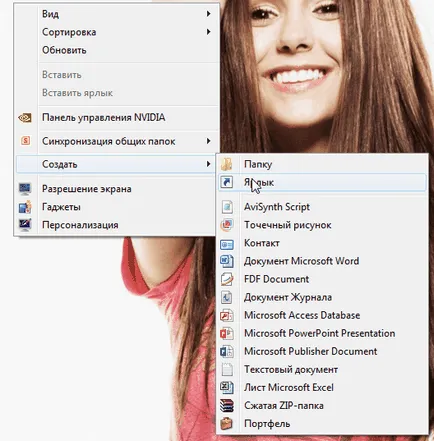434x441 pixels.
Task: Click the Гаджеты gadgets icon
Action: 25,207
